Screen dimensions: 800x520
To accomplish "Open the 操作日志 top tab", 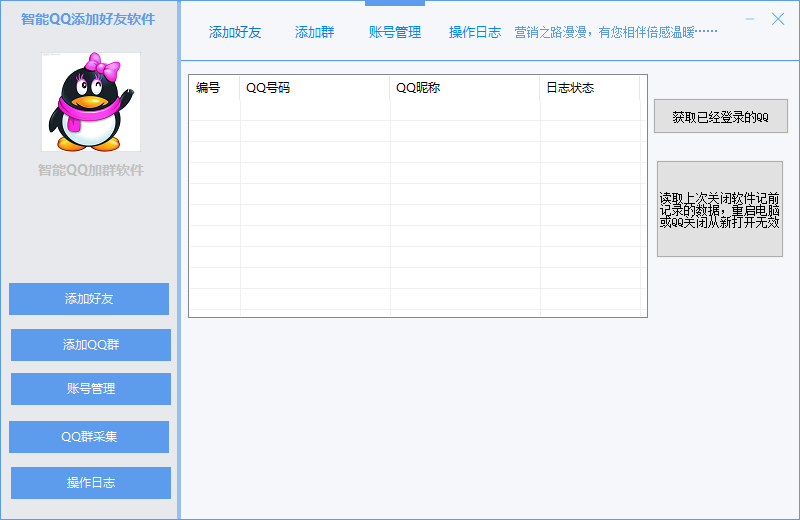I will coord(475,32).
